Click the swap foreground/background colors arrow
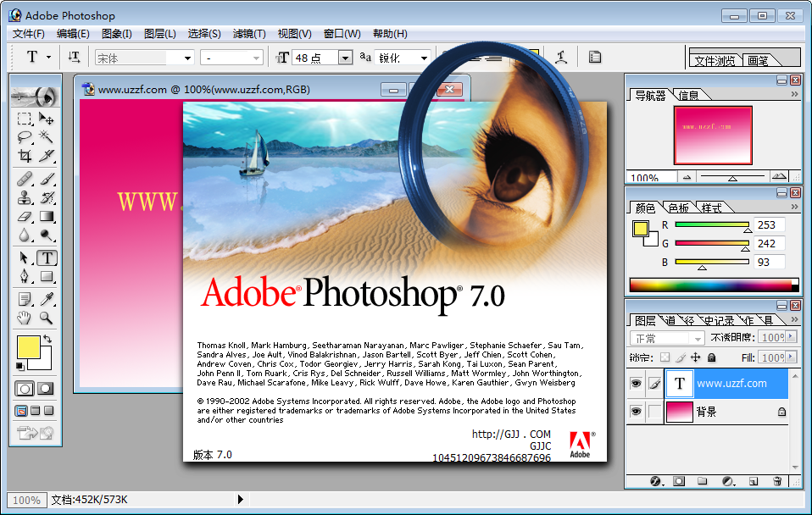 click(x=47, y=339)
